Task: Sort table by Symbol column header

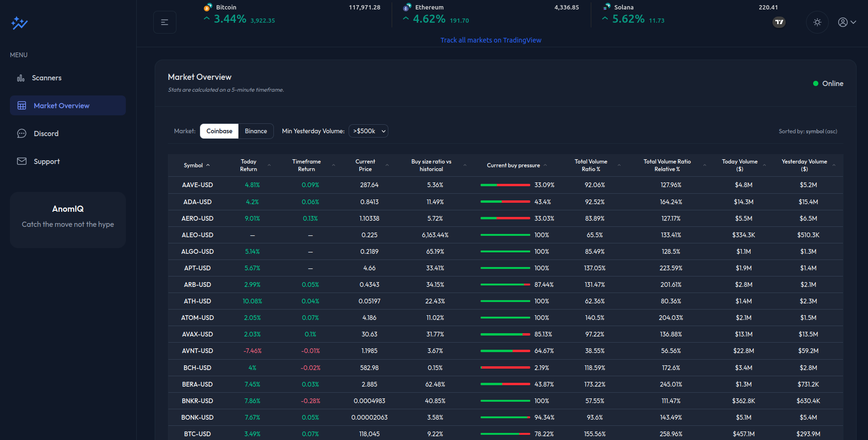Action: tap(193, 165)
